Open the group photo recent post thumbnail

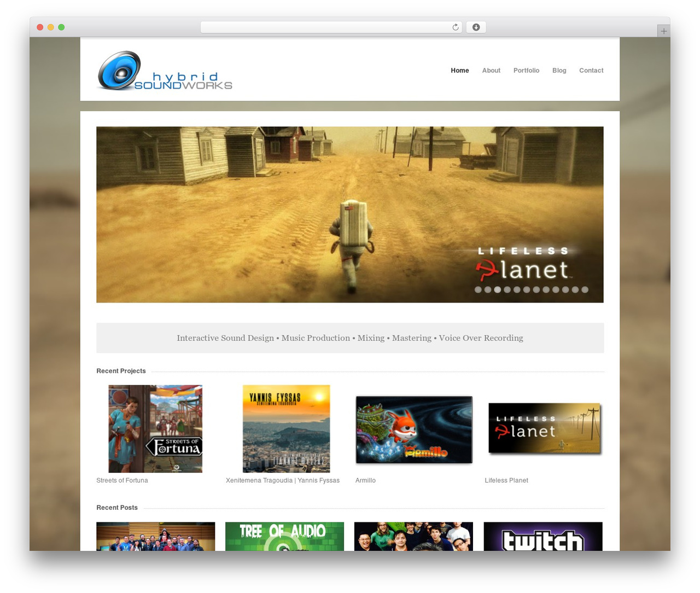(x=156, y=536)
